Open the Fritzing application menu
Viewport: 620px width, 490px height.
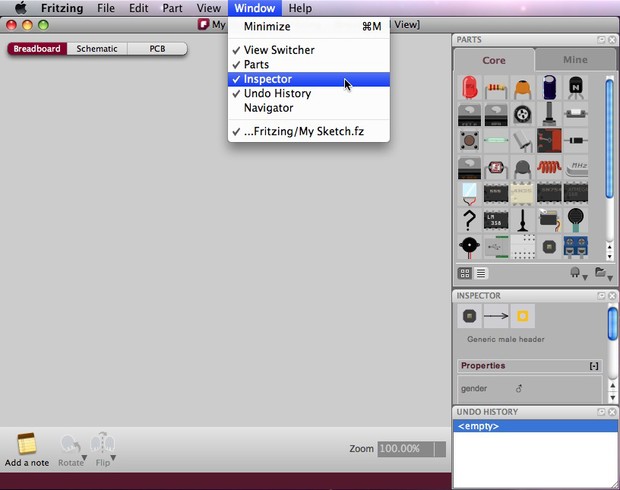pos(62,8)
